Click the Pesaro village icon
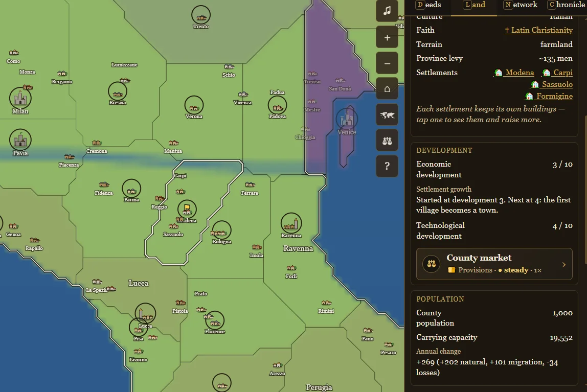This screenshot has height=392, width=587. [x=389, y=344]
